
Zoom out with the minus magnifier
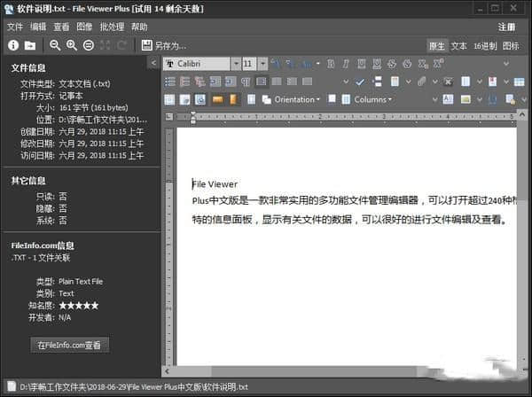point(55,45)
